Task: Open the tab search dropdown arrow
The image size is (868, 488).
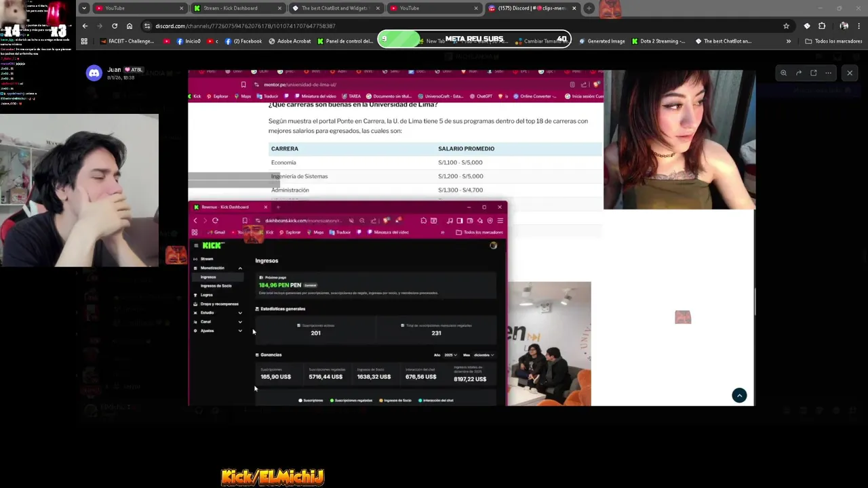Action: tap(83, 8)
